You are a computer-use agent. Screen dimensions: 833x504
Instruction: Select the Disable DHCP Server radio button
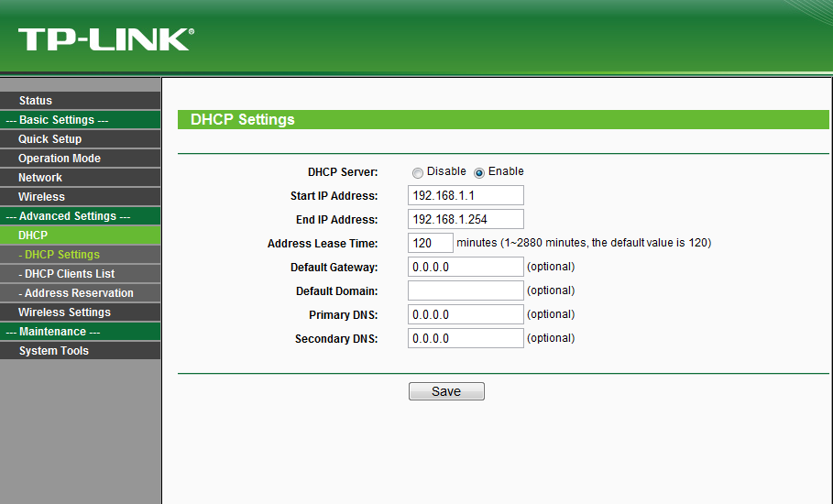(418, 172)
